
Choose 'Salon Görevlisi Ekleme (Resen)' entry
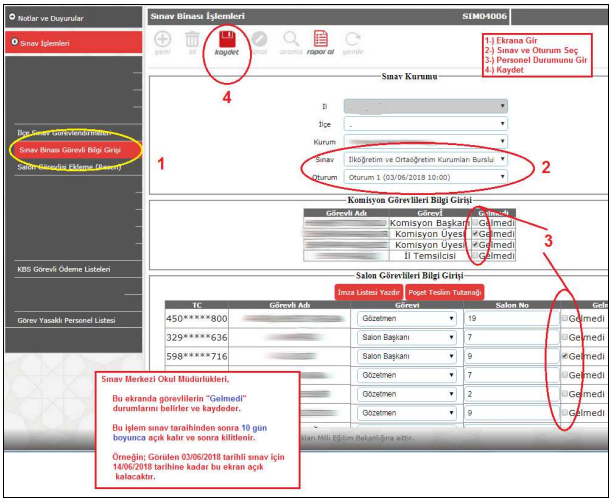[69, 167]
